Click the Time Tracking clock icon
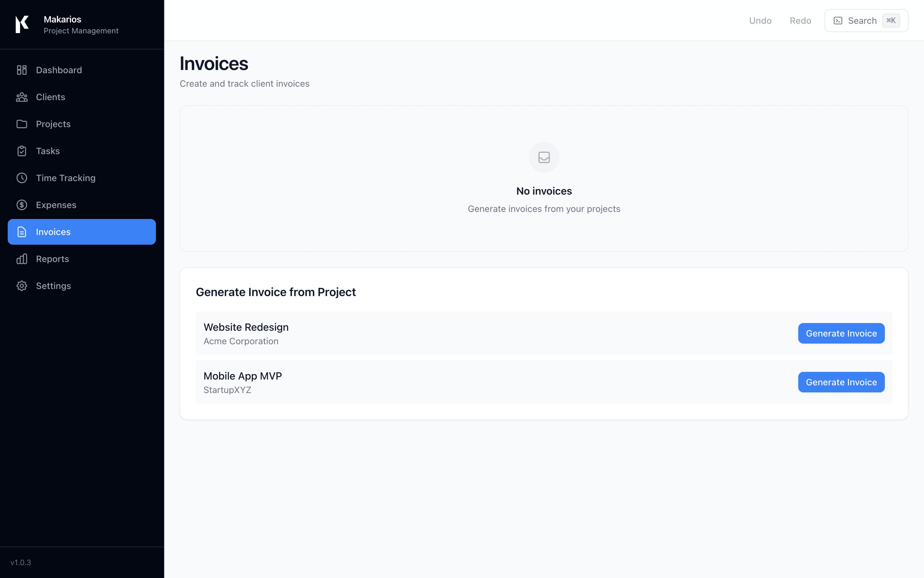The width and height of the screenshot is (924, 578). 22,178
